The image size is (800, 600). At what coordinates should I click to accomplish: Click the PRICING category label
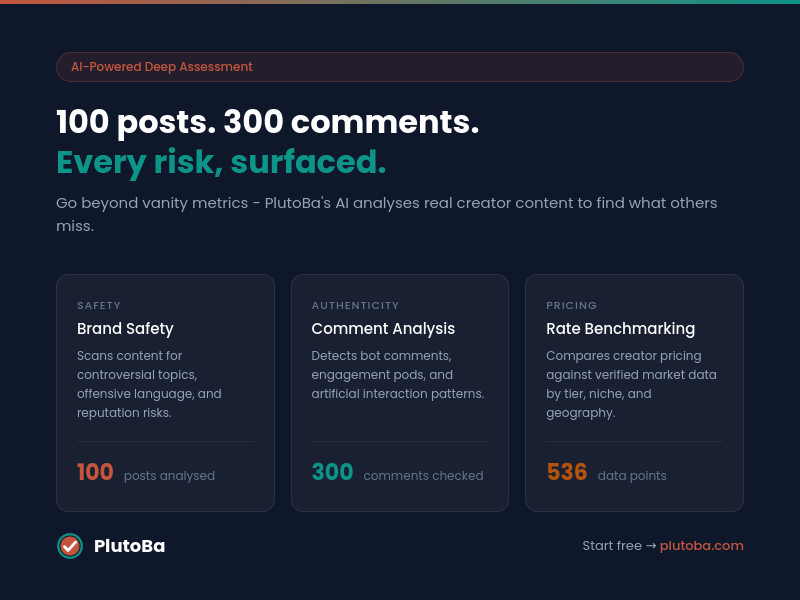pos(571,306)
